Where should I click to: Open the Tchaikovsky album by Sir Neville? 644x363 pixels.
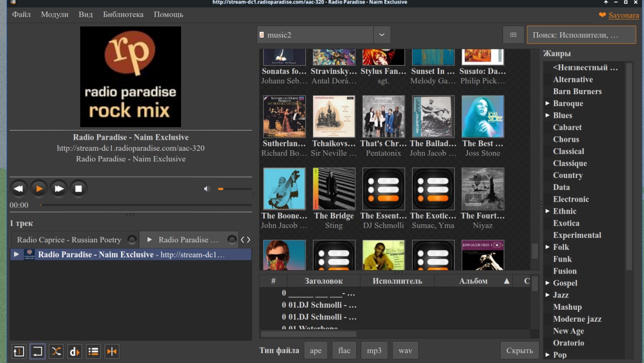click(x=334, y=117)
